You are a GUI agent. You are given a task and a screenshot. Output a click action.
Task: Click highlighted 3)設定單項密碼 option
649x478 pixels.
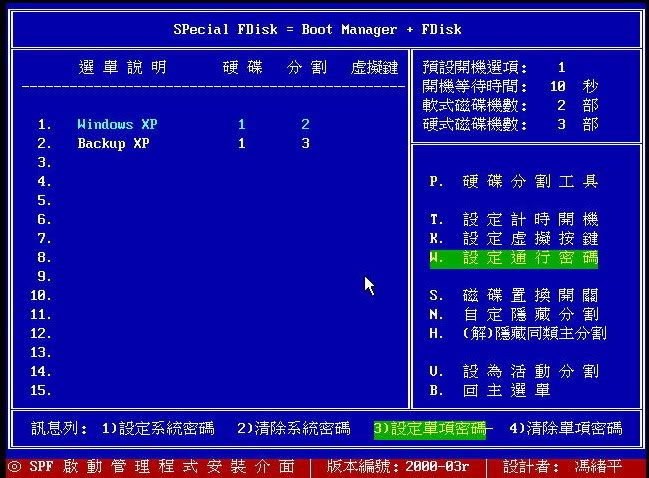tap(430, 429)
